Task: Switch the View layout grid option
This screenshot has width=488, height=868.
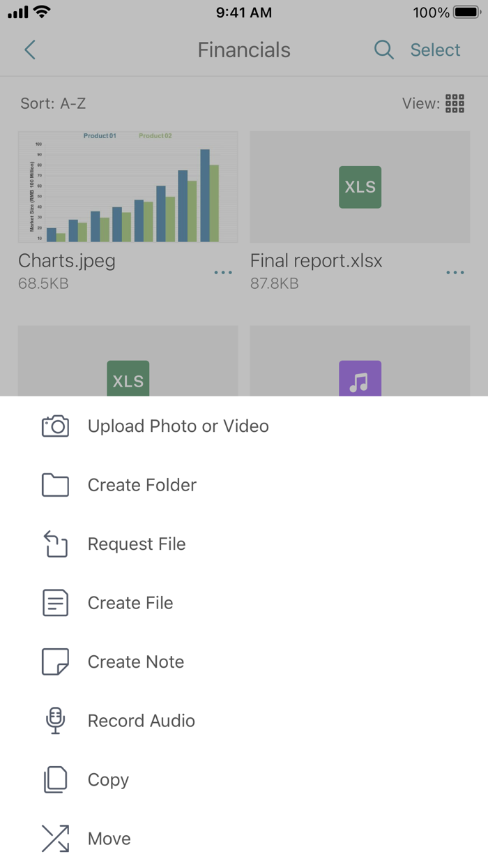Action: (x=454, y=103)
